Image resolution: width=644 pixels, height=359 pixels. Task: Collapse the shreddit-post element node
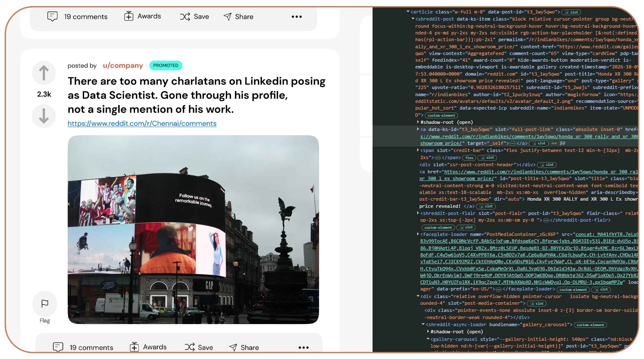pos(413,19)
